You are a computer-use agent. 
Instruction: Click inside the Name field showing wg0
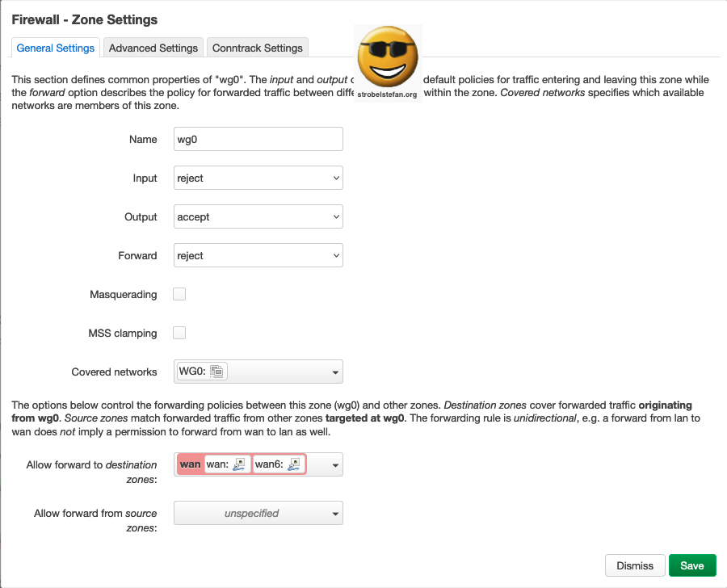point(258,139)
